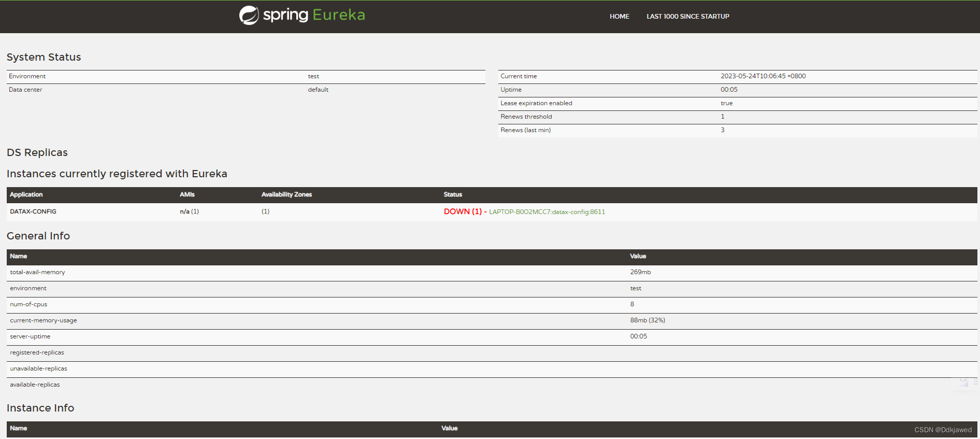Click the System Status heading
This screenshot has width=980, height=439.
pyautogui.click(x=44, y=57)
